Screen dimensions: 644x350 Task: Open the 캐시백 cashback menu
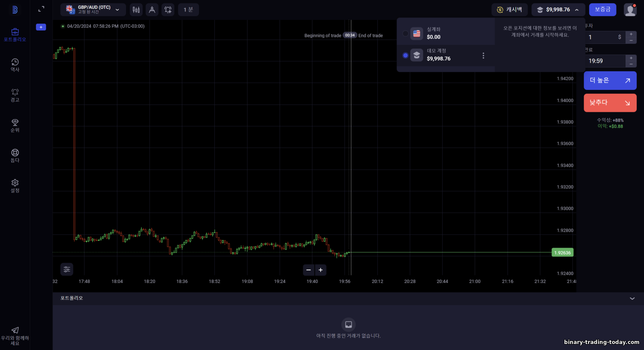coord(510,9)
